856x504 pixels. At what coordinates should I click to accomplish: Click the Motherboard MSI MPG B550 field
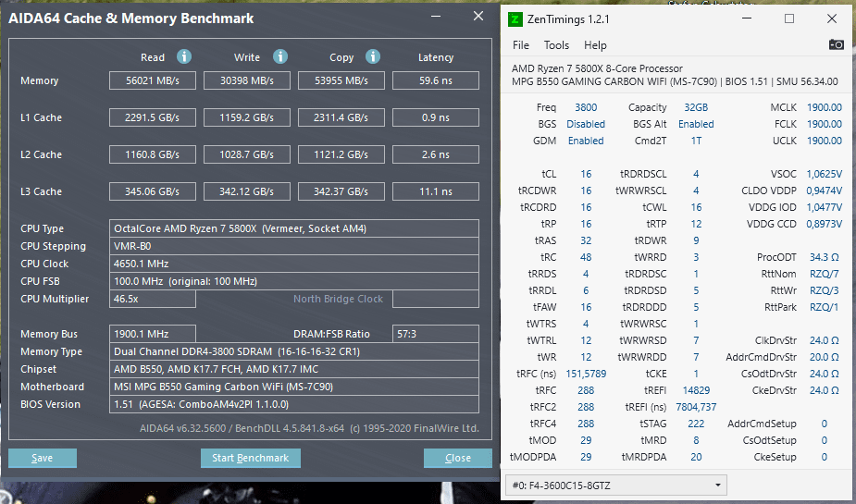294,387
